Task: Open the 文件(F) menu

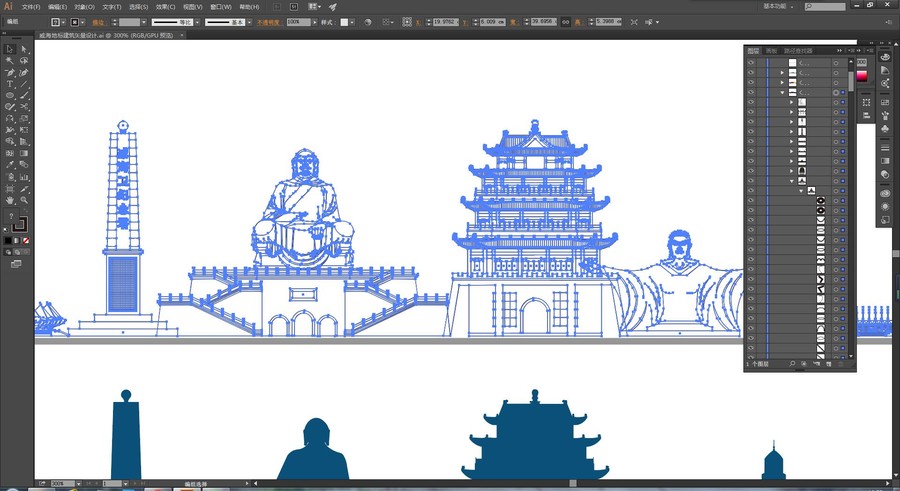Action: [x=31, y=7]
